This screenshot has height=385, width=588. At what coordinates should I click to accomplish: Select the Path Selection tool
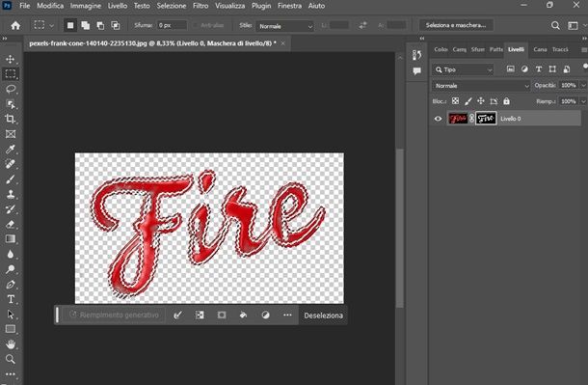point(11,315)
